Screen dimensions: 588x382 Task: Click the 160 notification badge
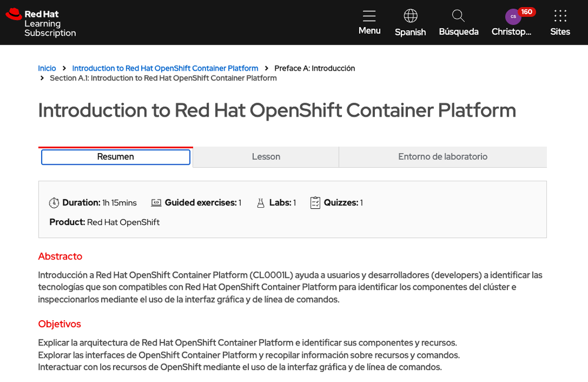527,12
